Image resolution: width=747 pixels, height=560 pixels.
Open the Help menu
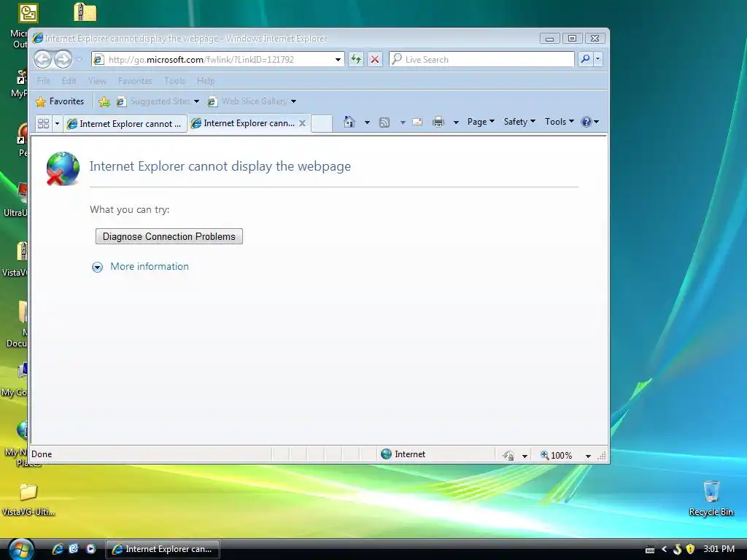[206, 81]
